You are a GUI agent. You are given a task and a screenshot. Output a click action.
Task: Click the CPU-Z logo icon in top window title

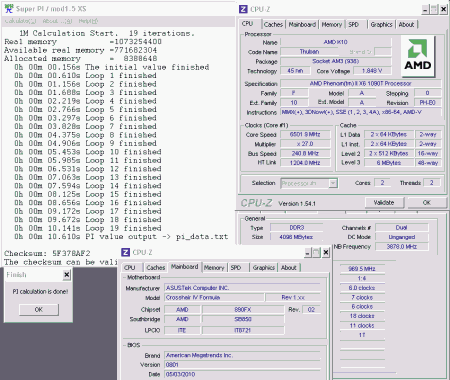[x=243, y=9]
